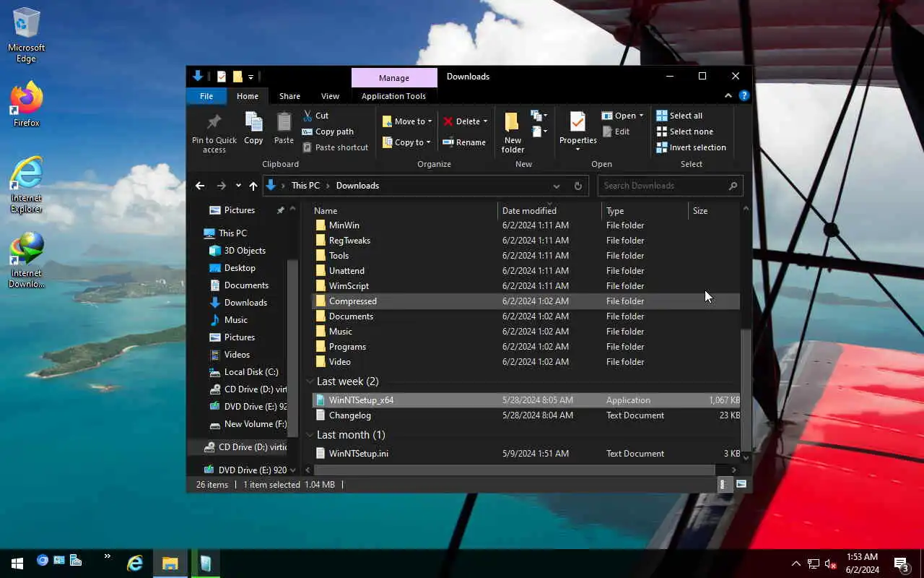Switch to the View ribbon tab
The width and height of the screenshot is (924, 578).
coord(330,96)
